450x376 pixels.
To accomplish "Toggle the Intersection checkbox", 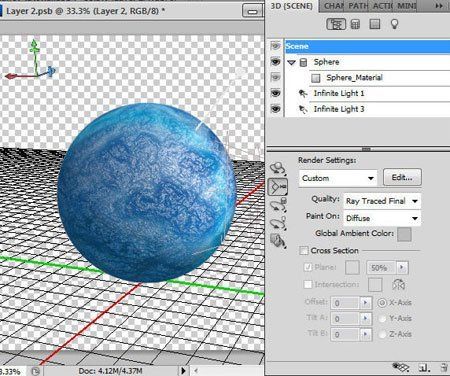I will coord(308,284).
